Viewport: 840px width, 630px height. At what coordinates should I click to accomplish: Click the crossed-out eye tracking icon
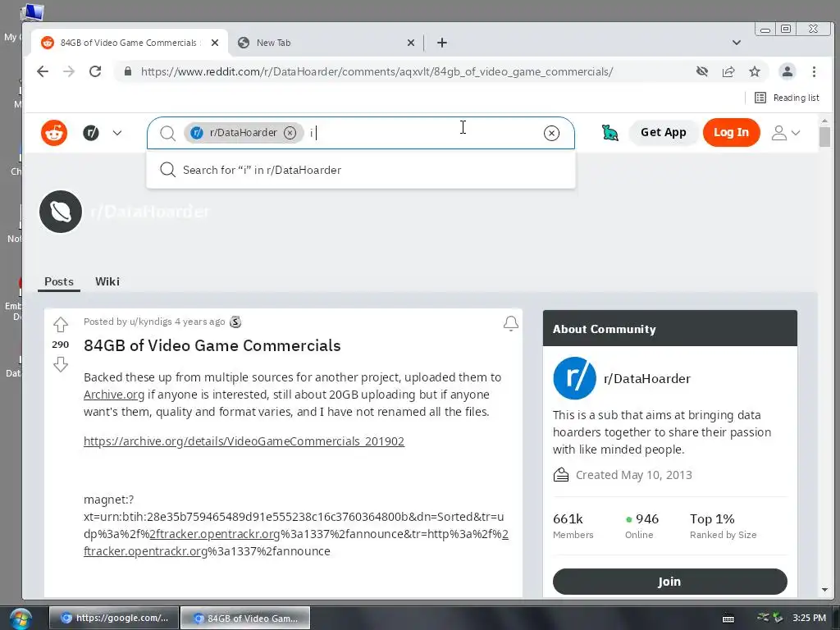pos(702,71)
